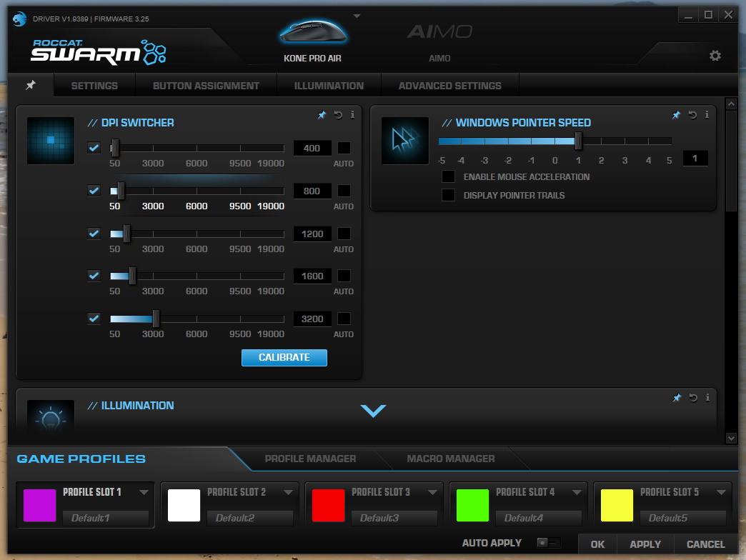This screenshot has width=746, height=560.
Task: Reset the Illumination panel settings
Action: [693, 397]
